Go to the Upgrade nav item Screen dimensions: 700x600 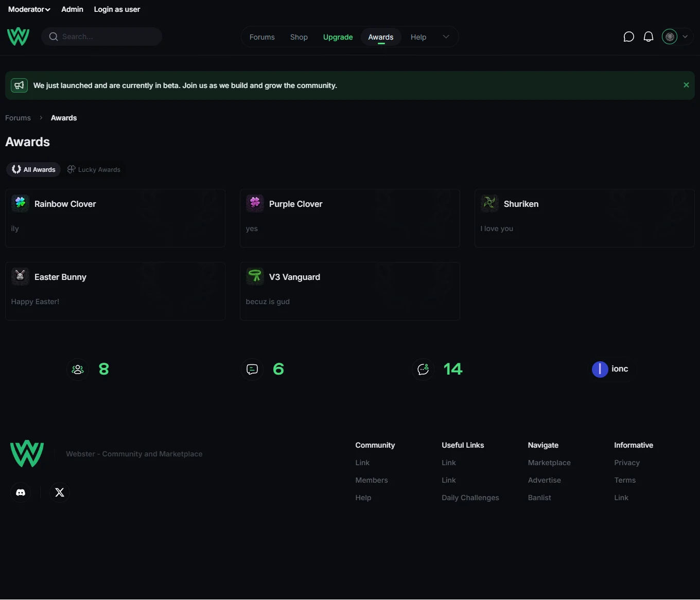[338, 37]
